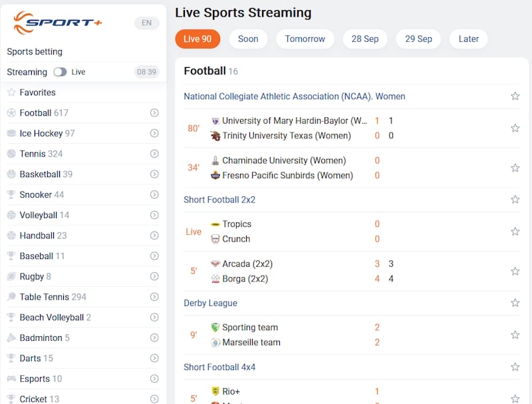532x404 pixels.
Task: Switch language using the EN selector
Action: [x=147, y=22]
